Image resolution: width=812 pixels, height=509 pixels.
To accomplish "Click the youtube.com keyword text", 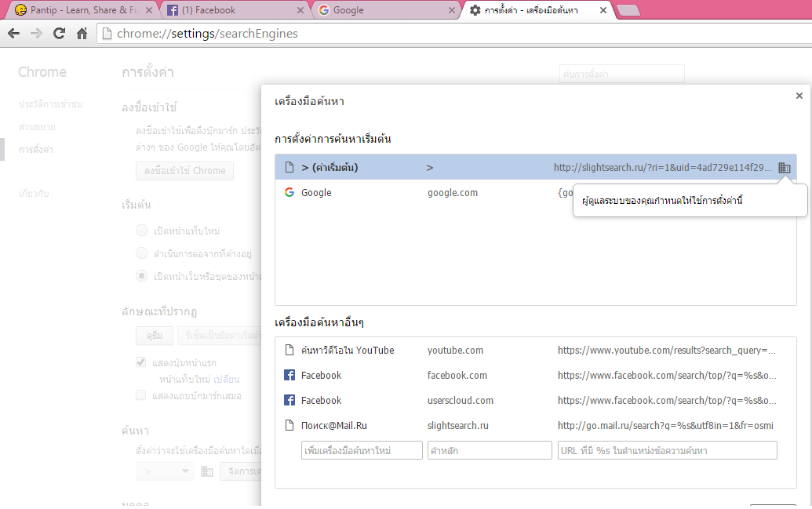I will tap(455, 350).
